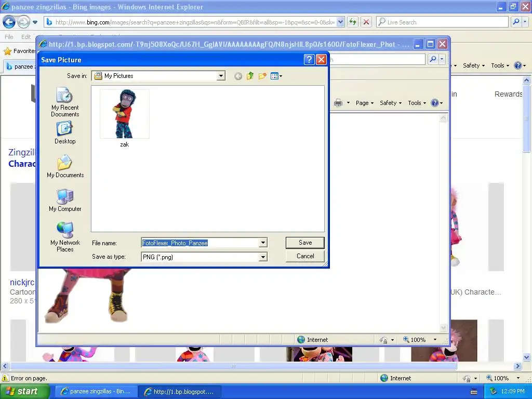Open Tools menu in popup IE window
The height and width of the screenshot is (399, 532).
pos(417,103)
